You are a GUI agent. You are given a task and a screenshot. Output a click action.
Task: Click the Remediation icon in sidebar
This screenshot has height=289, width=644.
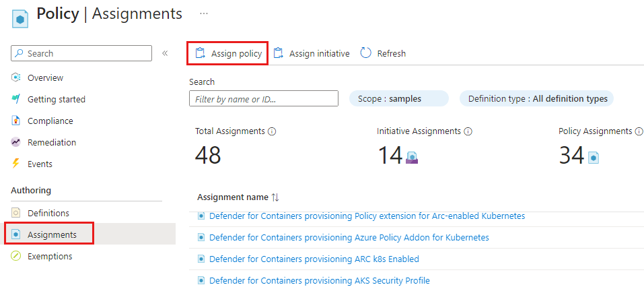pos(16,142)
